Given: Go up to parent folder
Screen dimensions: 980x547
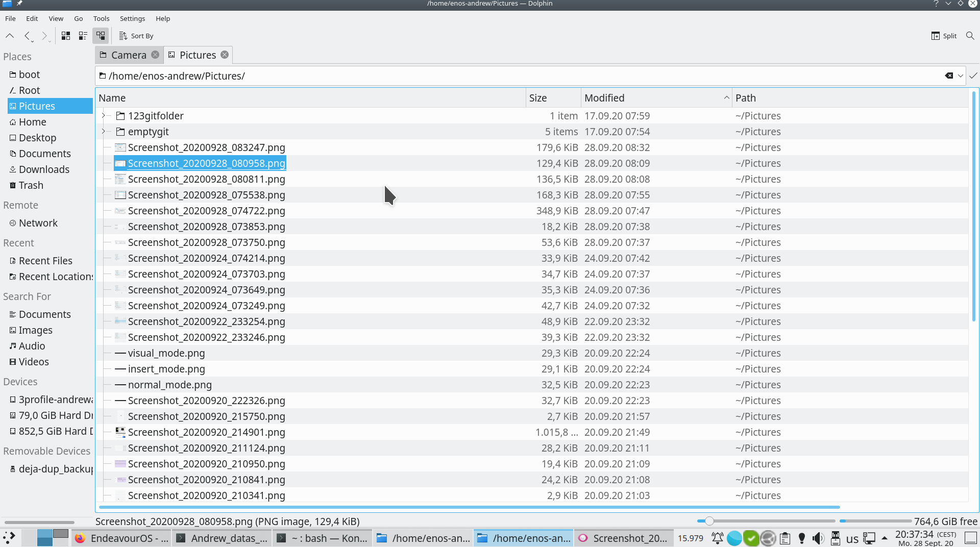Looking at the screenshot, I should pyautogui.click(x=10, y=36).
